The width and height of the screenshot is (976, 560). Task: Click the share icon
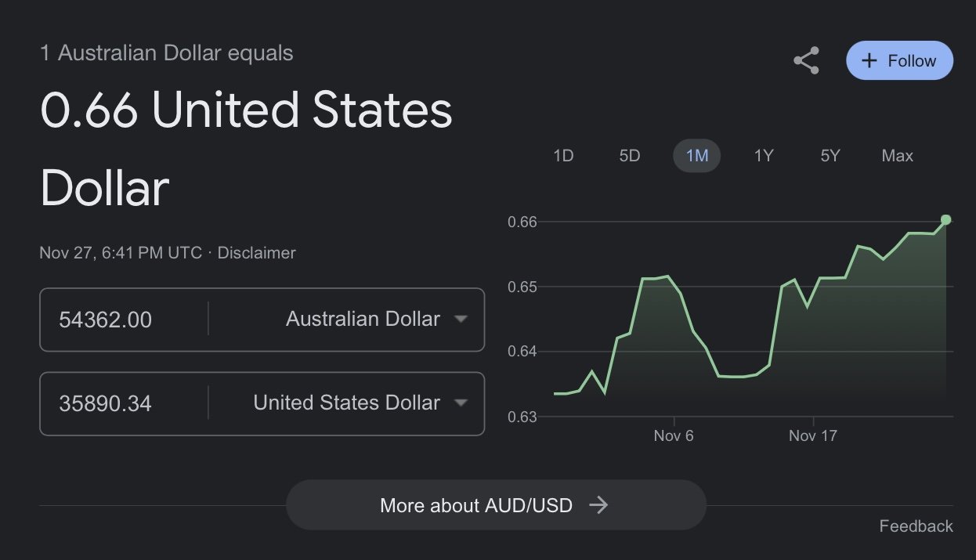pos(806,60)
